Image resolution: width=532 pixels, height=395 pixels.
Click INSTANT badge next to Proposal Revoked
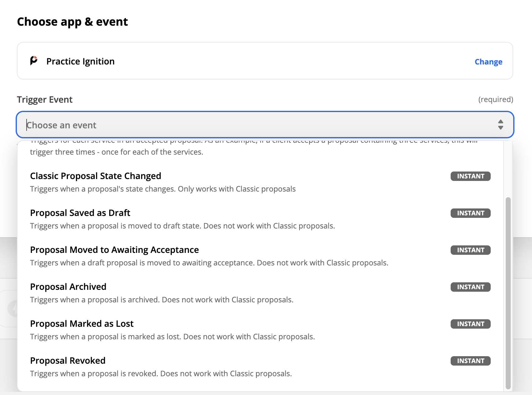coord(470,361)
